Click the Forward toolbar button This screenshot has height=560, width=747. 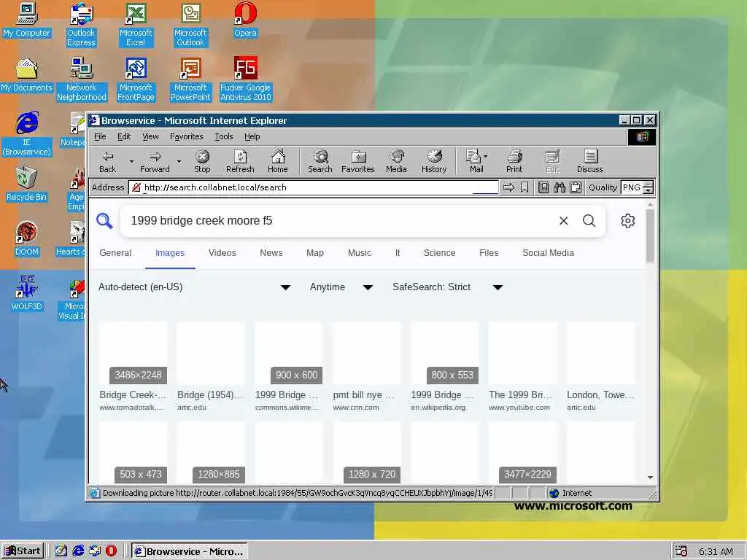[x=155, y=161]
